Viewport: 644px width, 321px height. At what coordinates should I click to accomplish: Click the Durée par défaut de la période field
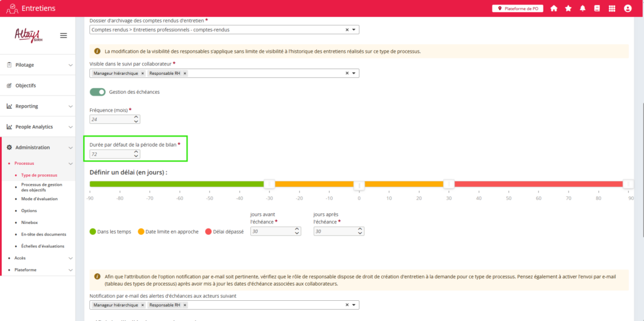tap(111, 154)
